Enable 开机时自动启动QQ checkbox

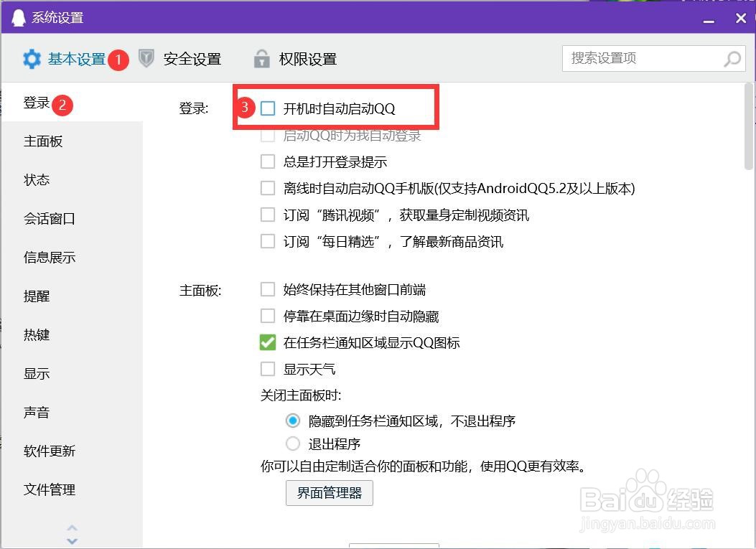[x=268, y=108]
